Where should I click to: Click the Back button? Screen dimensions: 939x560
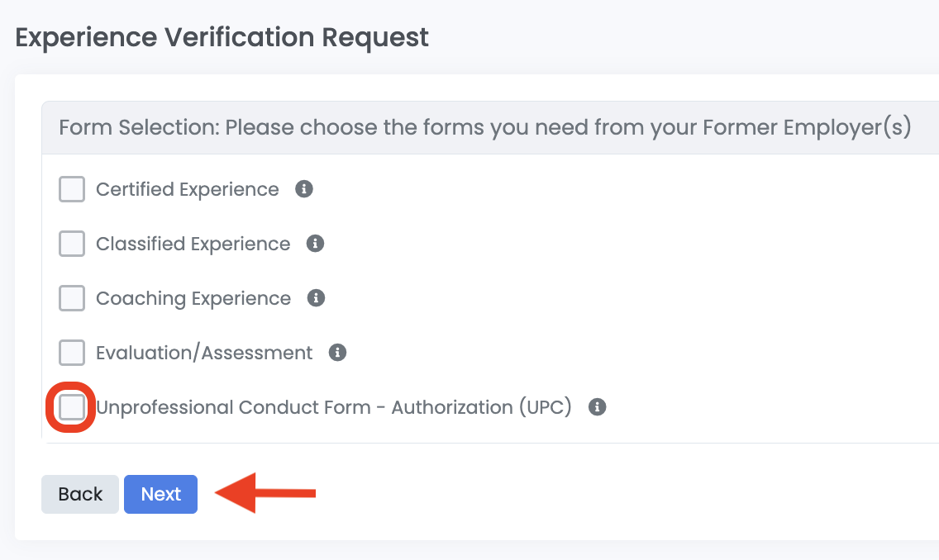tap(79, 494)
